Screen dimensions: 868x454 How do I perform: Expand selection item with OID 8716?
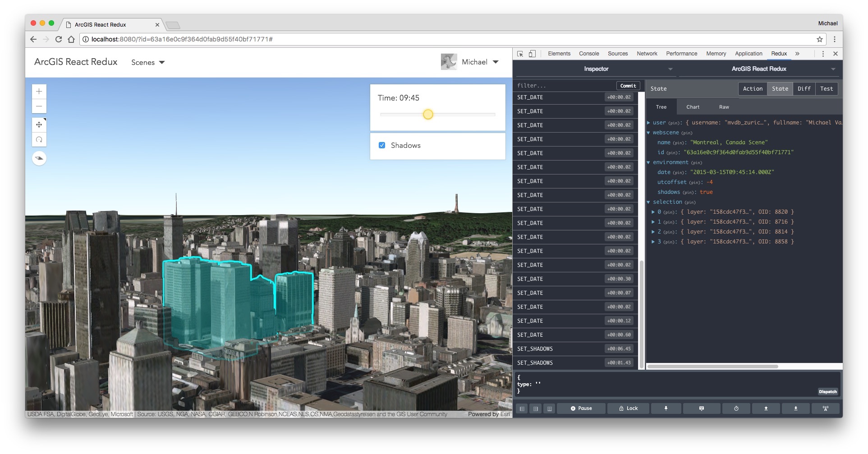coord(653,222)
